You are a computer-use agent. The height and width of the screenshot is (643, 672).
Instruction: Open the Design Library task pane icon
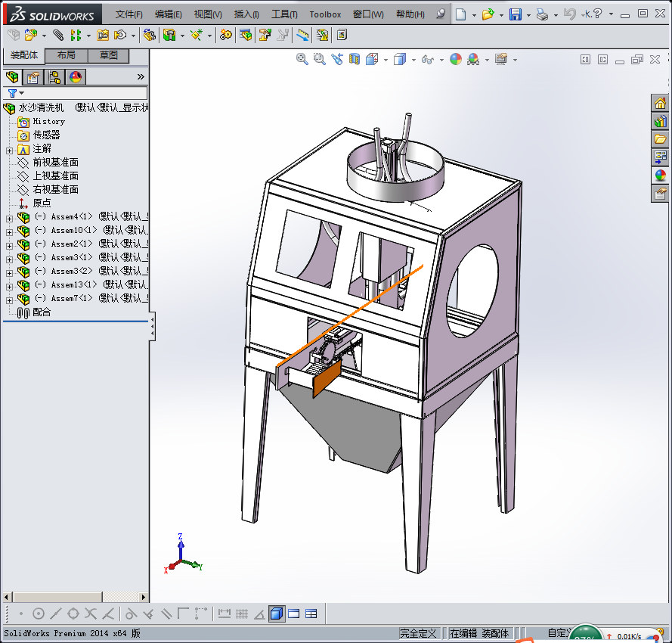coord(661,121)
